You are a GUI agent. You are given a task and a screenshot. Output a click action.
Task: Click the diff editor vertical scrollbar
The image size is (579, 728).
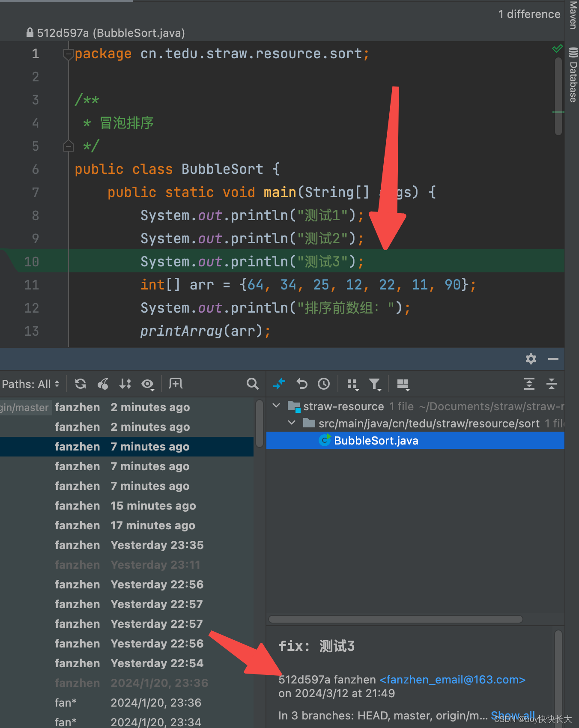(558, 96)
